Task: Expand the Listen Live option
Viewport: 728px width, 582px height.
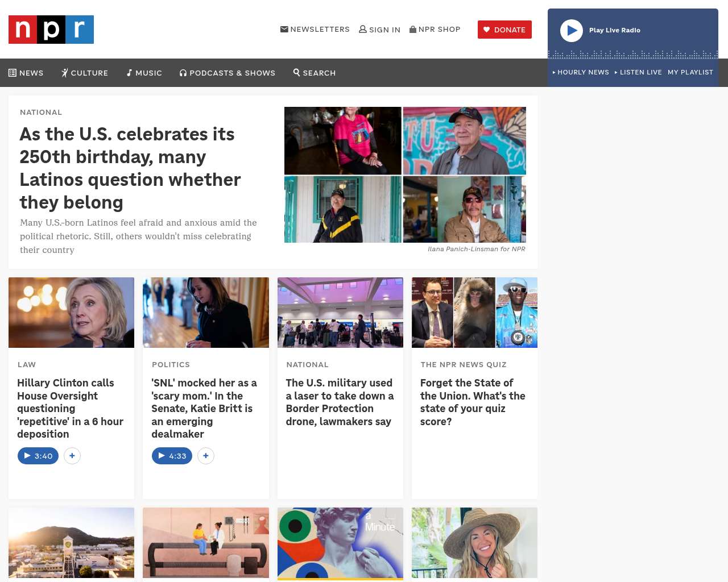Action: point(639,72)
